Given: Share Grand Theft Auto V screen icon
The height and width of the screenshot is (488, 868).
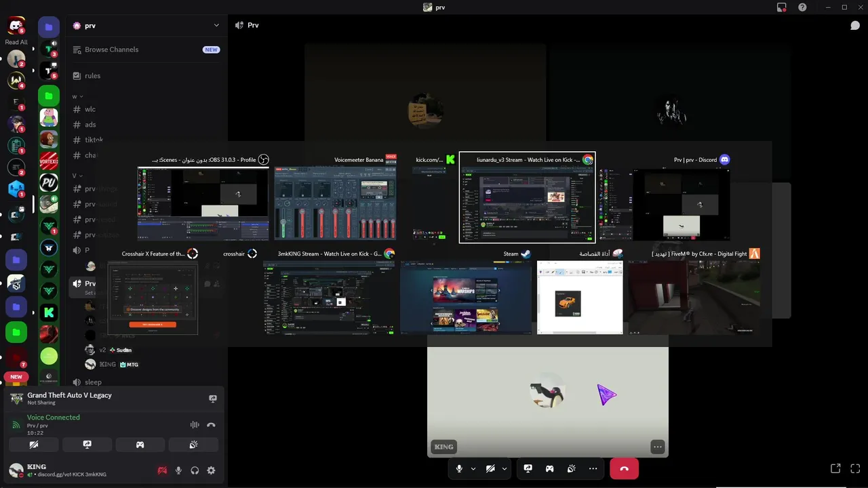Looking at the screenshot, I should 213,399.
